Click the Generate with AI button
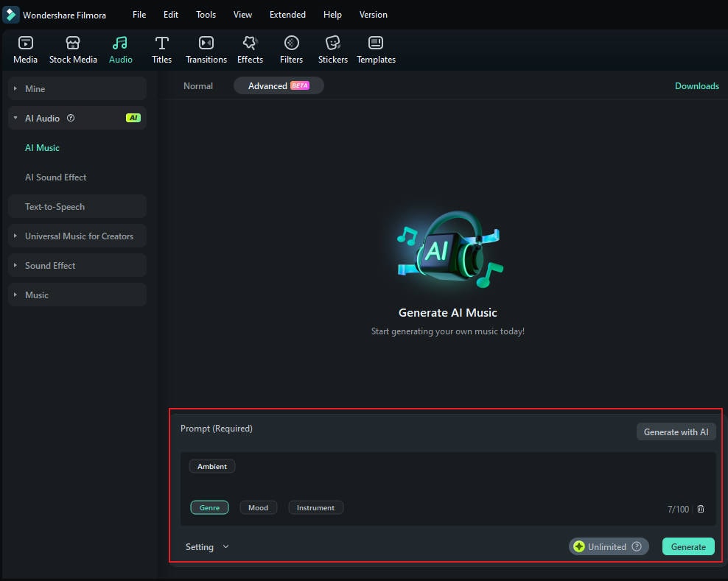728x581 pixels. point(676,432)
